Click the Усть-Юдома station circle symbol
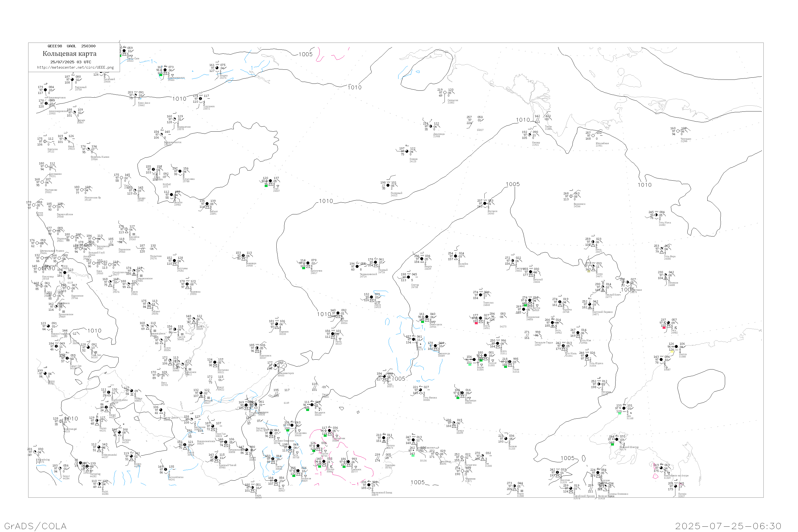Viewport: 798px width, 532px height. (x=587, y=356)
